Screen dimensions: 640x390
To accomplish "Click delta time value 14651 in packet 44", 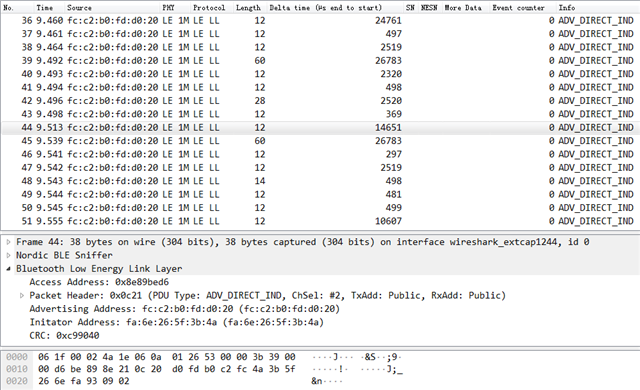I will [388, 128].
